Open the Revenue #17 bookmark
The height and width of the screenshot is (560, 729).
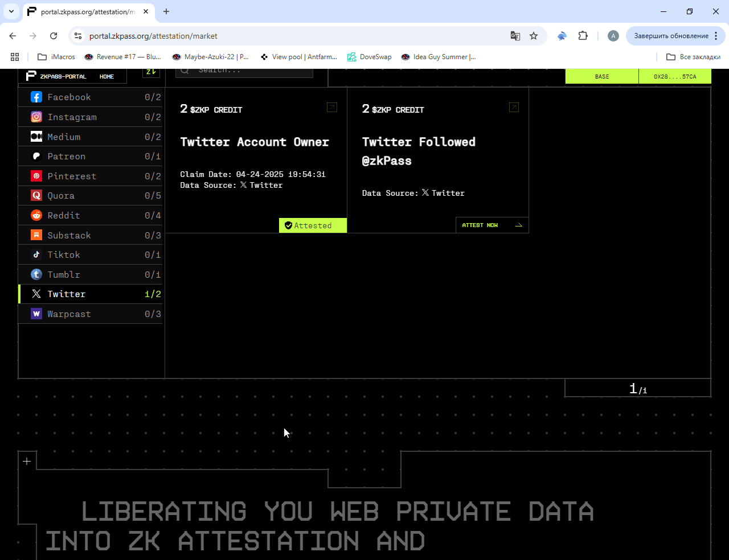(x=122, y=57)
